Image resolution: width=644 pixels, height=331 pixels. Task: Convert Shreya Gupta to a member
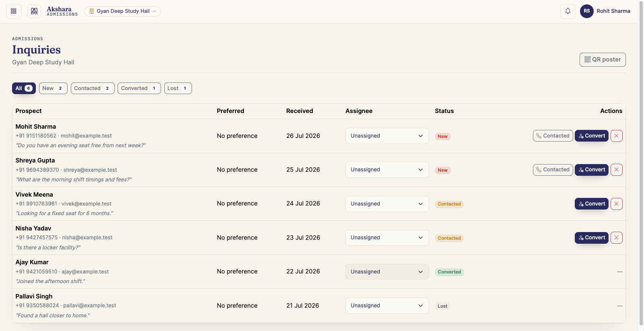pos(592,170)
